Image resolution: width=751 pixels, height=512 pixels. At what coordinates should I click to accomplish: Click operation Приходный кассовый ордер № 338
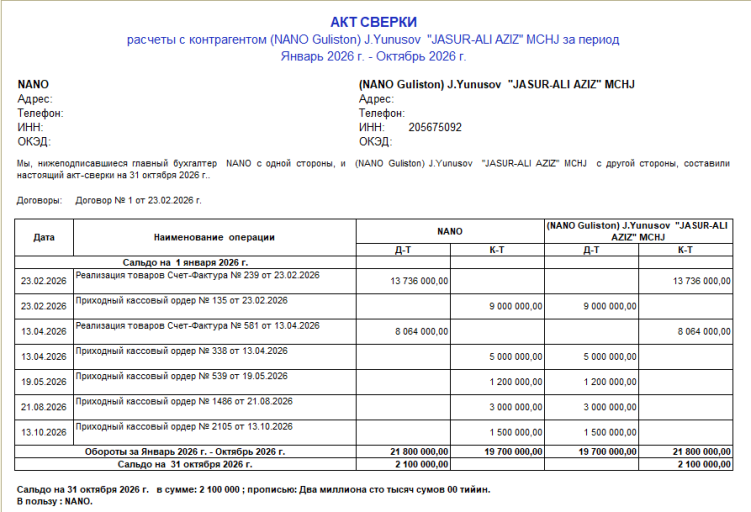click(182, 351)
